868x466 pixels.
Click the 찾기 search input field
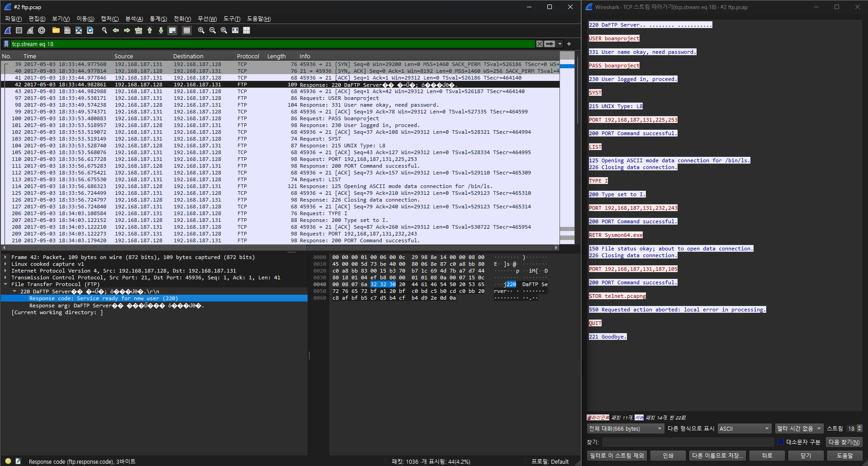coord(688,442)
